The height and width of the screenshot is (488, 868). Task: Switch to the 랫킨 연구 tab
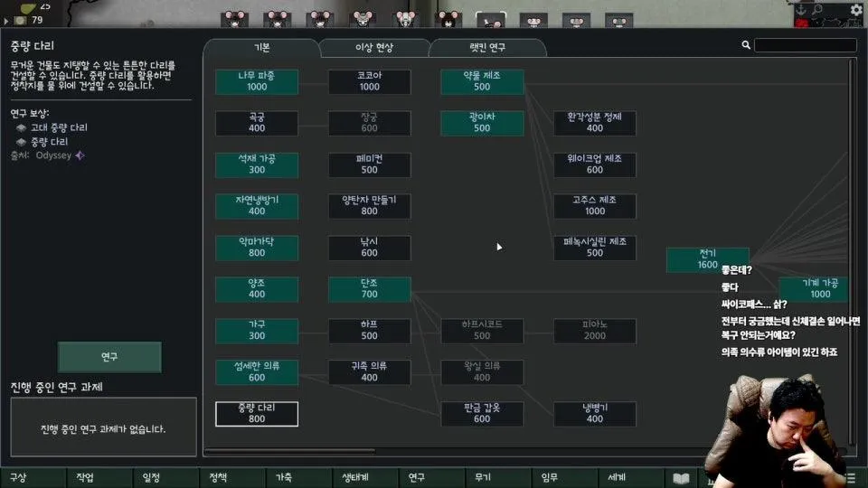point(487,48)
